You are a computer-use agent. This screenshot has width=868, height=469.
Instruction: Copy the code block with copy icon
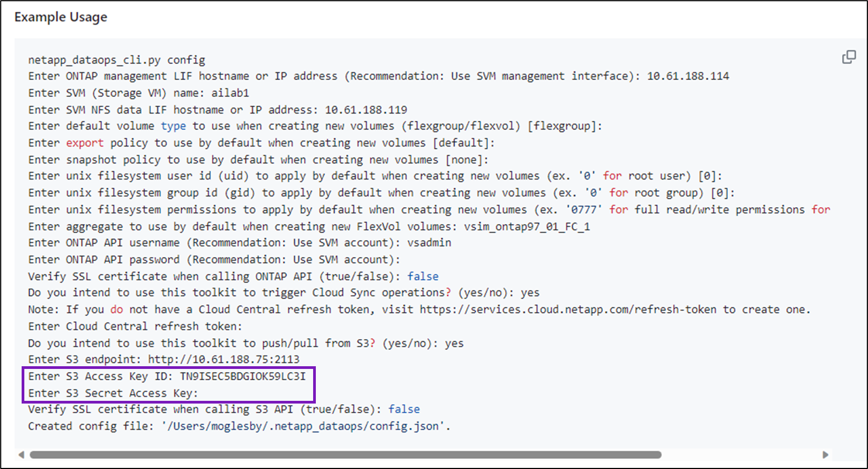849,57
